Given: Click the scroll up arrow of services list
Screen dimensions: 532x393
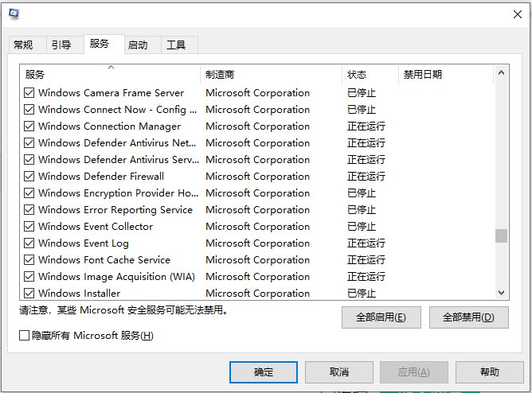Looking at the screenshot, I should (501, 72).
